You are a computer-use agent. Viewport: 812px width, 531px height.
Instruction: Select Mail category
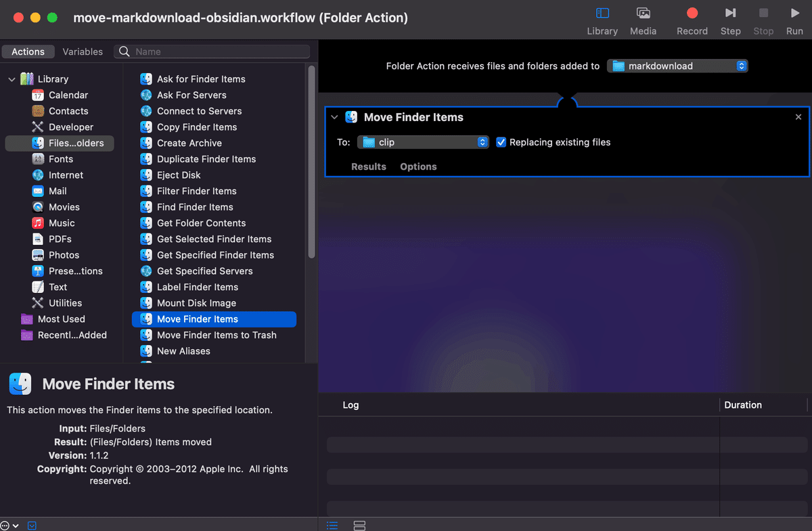click(x=58, y=191)
